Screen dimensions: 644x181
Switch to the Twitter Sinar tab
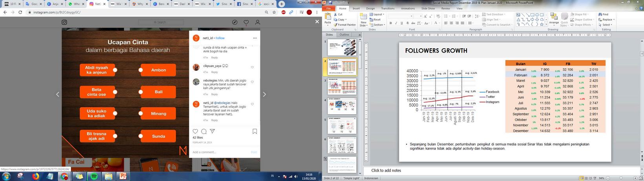point(223,4)
